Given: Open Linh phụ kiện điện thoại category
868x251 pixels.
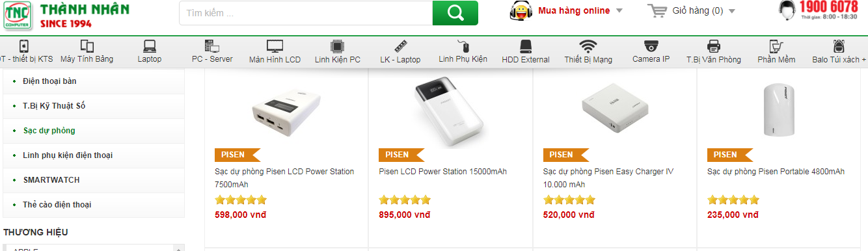Looking at the screenshot, I should 68,155.
